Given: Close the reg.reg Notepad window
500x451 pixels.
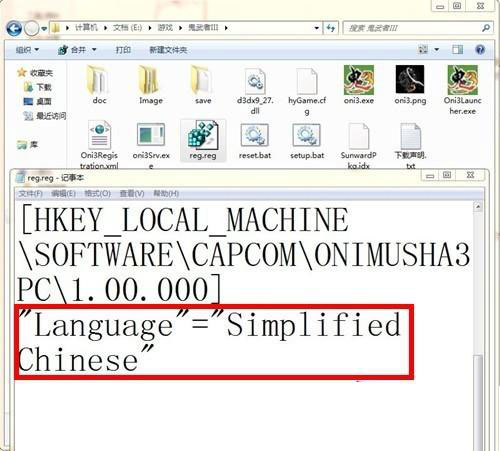Looking at the screenshot, I should [x=471, y=175].
